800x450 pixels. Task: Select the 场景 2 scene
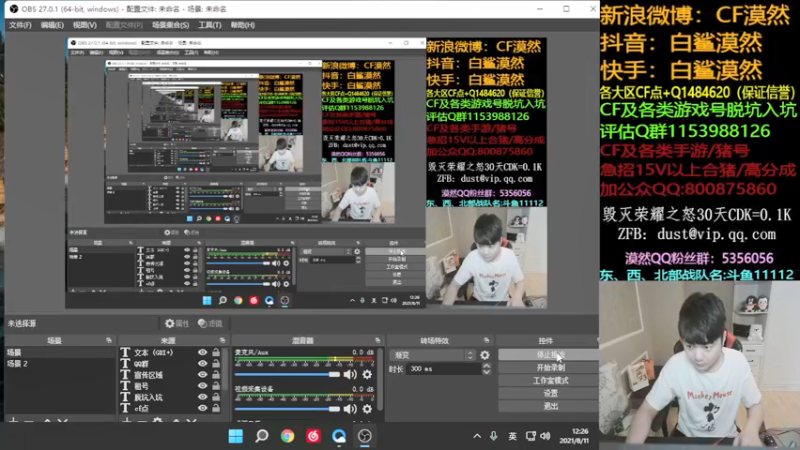[x=60, y=364]
